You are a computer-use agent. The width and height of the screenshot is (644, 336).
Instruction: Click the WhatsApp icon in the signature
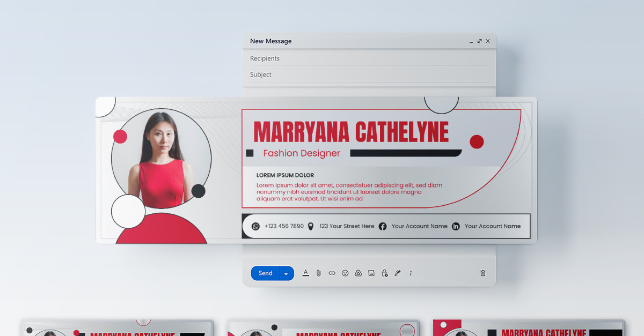point(255,227)
